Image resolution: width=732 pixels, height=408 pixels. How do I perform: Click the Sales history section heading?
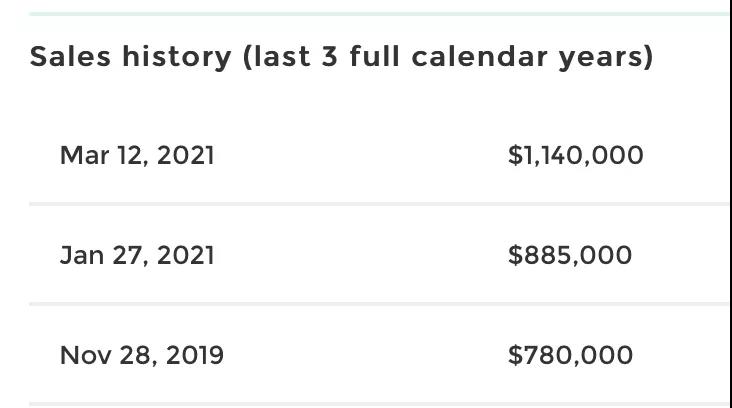pos(341,57)
